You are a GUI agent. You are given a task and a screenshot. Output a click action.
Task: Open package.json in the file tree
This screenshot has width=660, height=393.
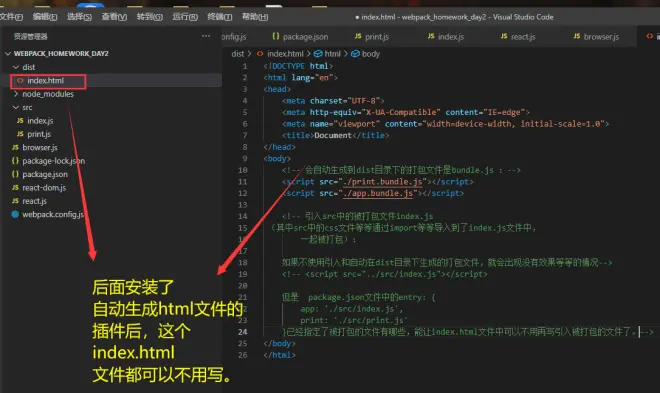(45, 174)
